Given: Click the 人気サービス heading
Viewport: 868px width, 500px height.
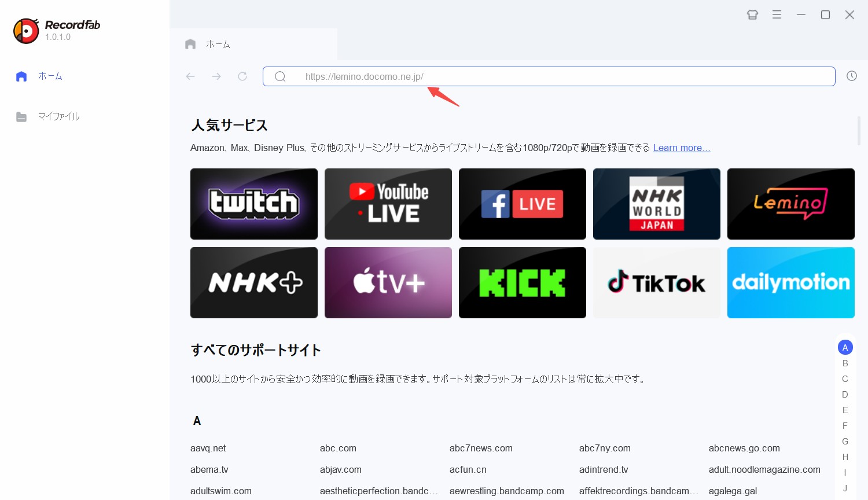Looking at the screenshot, I should 229,126.
